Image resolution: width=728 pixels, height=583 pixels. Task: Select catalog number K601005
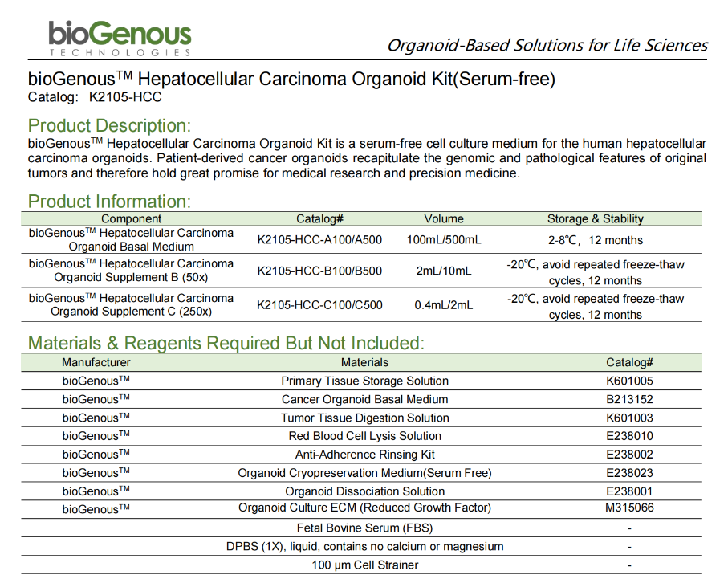(x=629, y=381)
